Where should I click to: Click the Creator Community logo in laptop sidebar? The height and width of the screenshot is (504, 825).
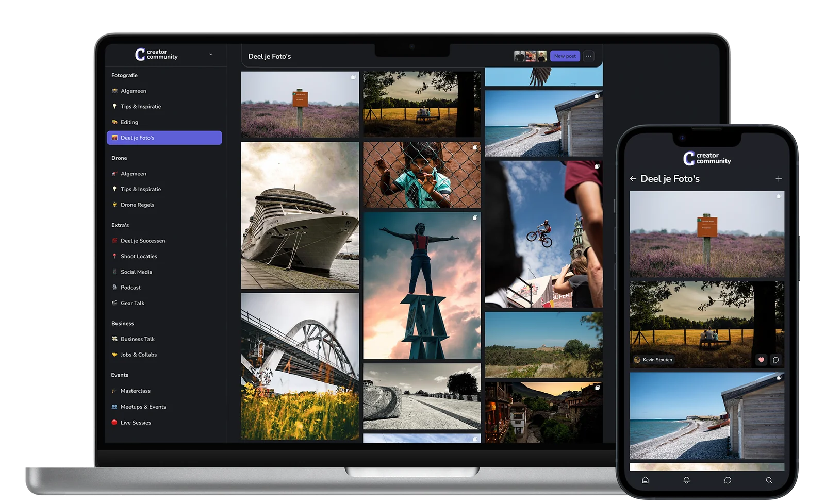pyautogui.click(x=156, y=54)
